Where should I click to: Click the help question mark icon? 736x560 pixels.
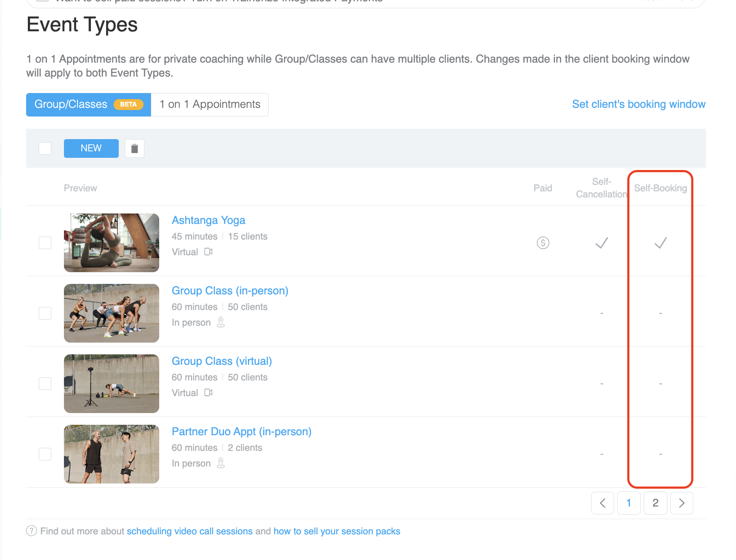[31, 531]
